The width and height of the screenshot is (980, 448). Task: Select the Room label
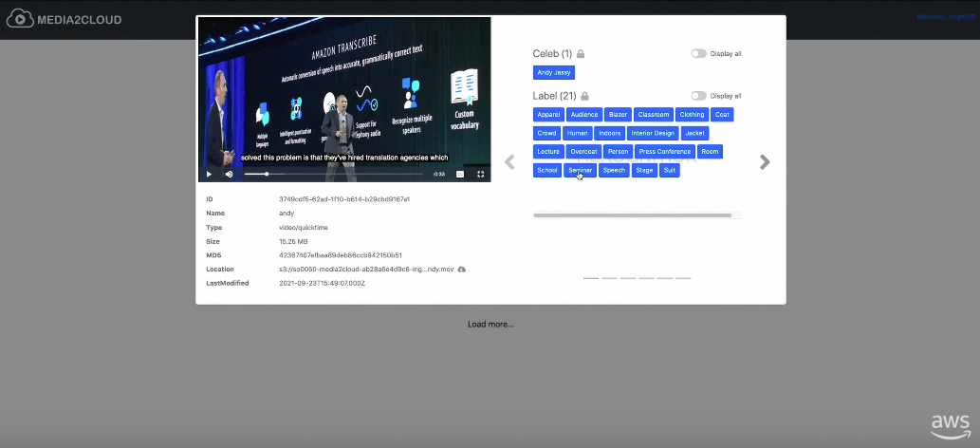click(x=710, y=152)
